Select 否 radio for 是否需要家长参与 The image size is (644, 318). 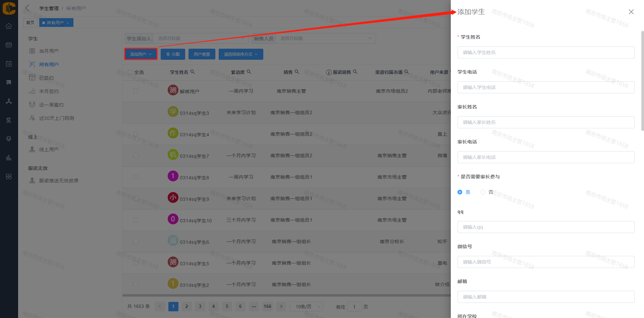[483, 192]
